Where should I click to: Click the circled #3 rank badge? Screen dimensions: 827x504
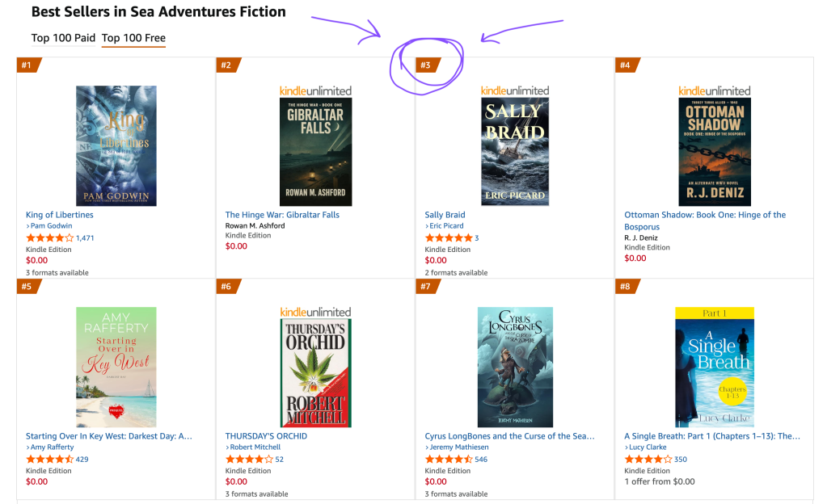[x=426, y=65]
